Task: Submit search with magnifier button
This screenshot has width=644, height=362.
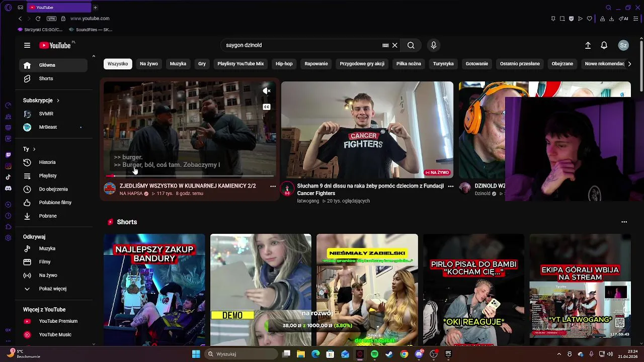Action: [411, 45]
